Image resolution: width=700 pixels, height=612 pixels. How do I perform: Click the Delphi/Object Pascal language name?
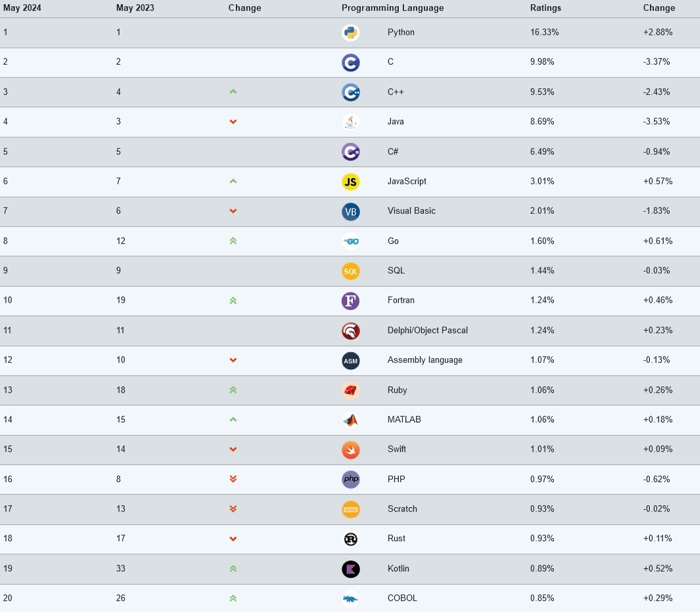point(427,330)
